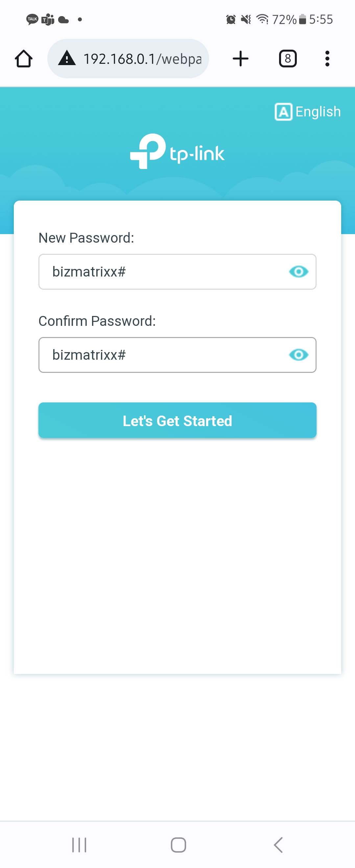Open a new tab with plus icon

241,59
